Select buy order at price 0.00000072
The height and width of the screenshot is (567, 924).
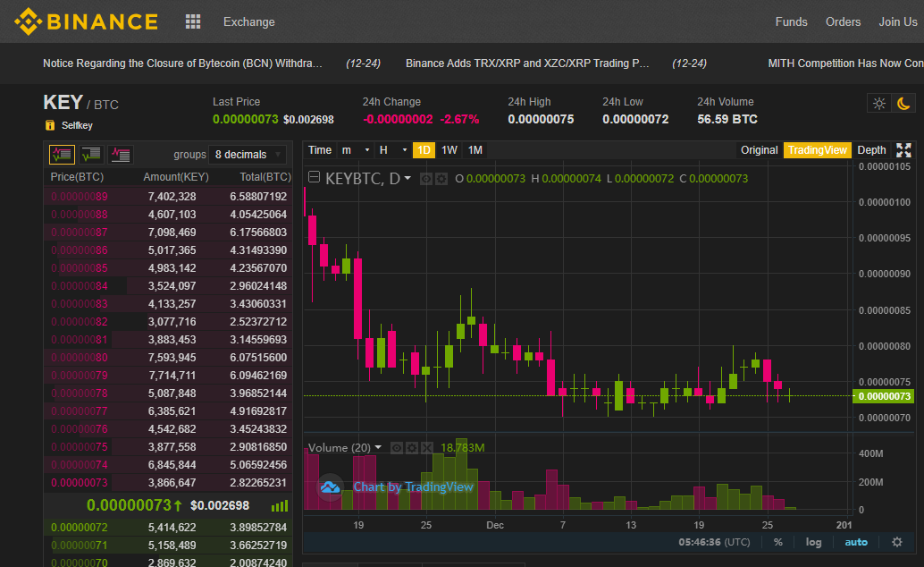click(x=168, y=528)
